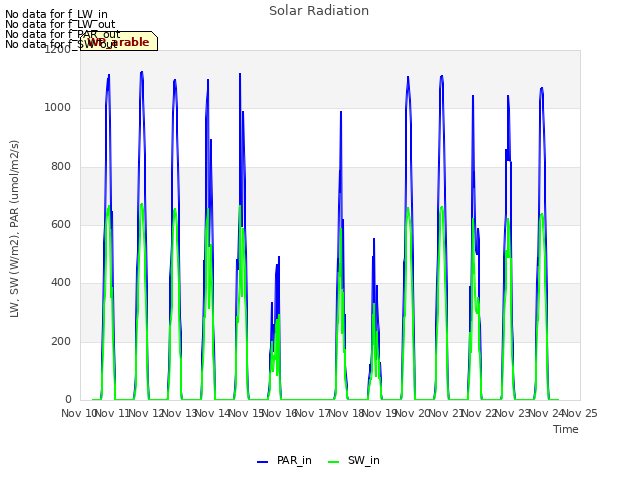The height and width of the screenshot is (480, 640).
Task: Click 'No data for f_LW_in' message
Action: [x=56, y=15]
